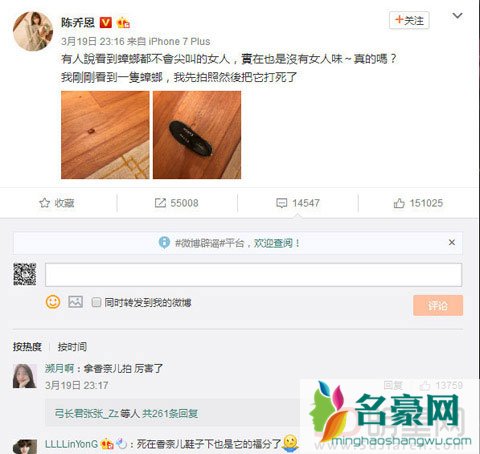Dismiss the 微博辟谣 notice banner
Viewport: 480px width, 454px height.
coord(452,242)
